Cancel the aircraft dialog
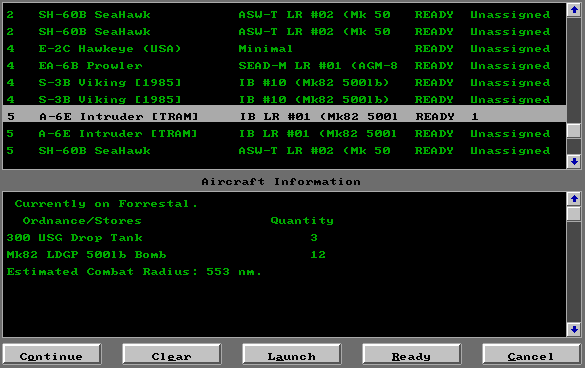Screen dimensions: 585x368 pos(531,354)
